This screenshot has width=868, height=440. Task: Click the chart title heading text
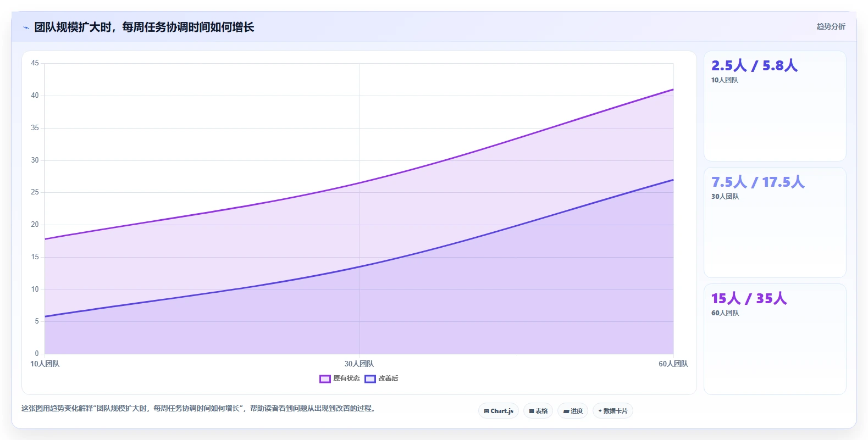144,27
